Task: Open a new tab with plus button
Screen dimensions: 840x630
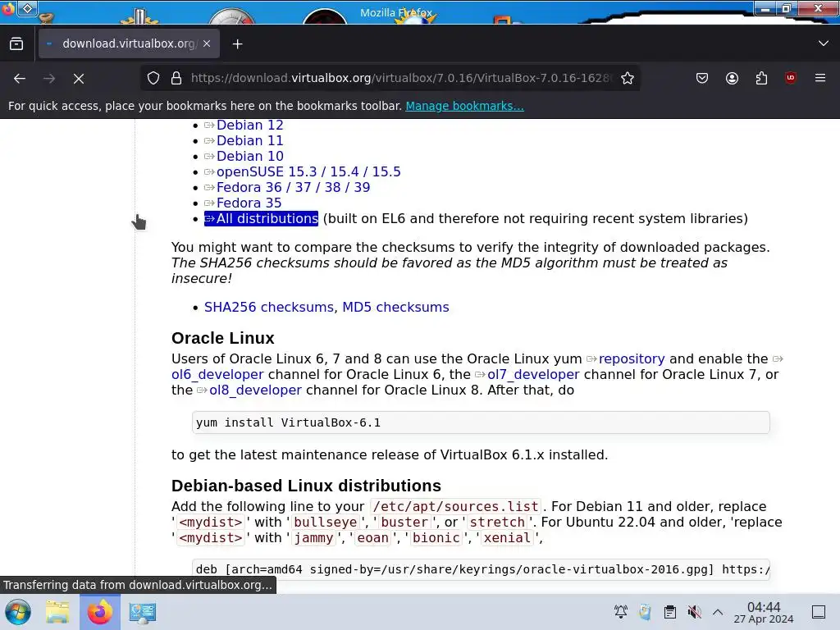Action: [x=237, y=44]
